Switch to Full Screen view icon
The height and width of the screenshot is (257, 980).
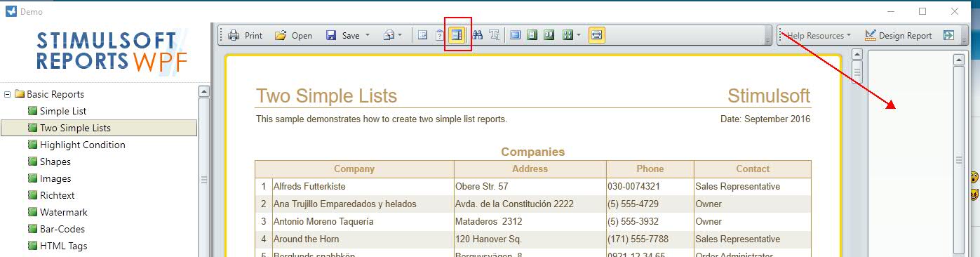tap(516, 35)
